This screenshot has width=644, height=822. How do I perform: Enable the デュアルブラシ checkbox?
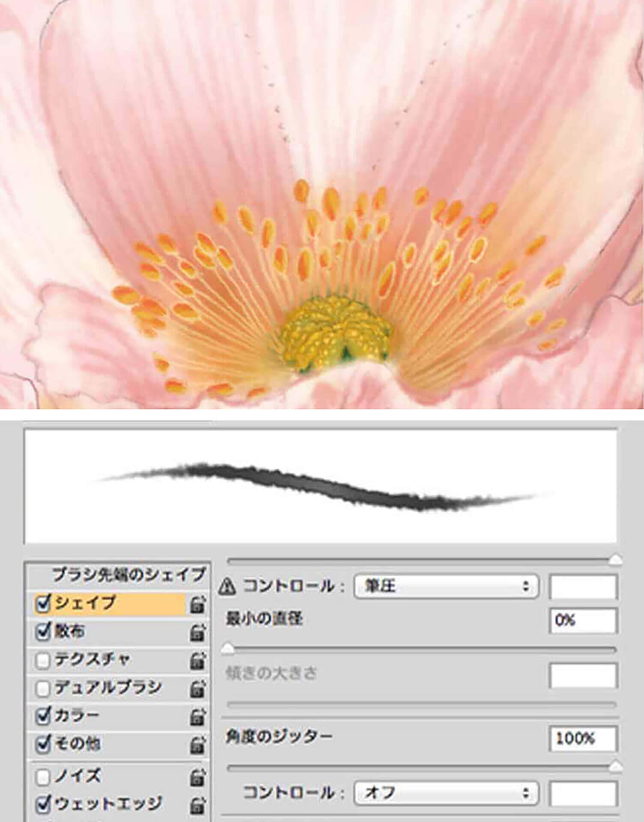click(x=43, y=688)
